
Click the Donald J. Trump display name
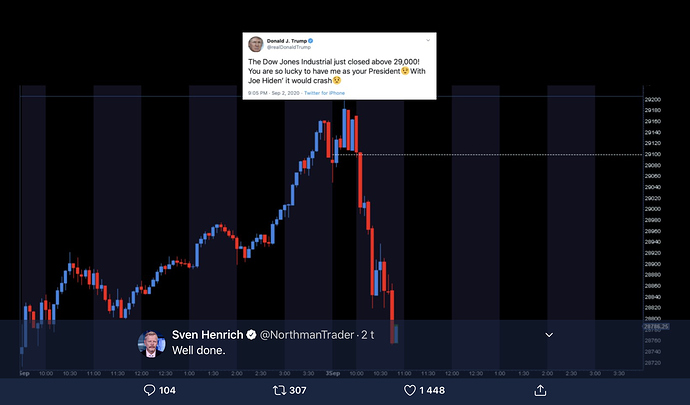[x=284, y=41]
